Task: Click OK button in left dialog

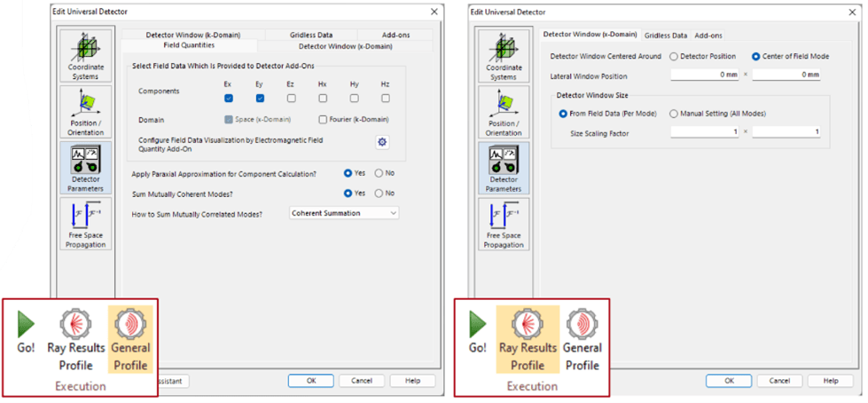Action: coord(311,380)
